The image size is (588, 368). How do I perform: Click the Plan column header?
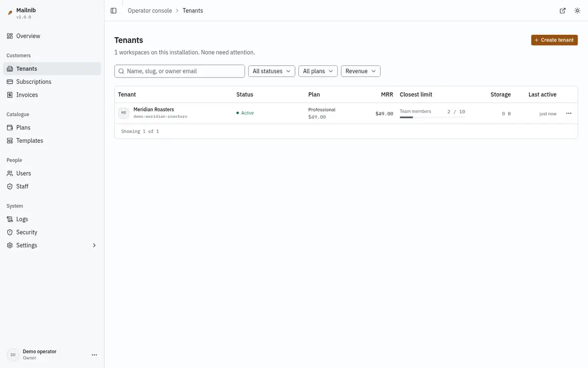pyautogui.click(x=314, y=95)
